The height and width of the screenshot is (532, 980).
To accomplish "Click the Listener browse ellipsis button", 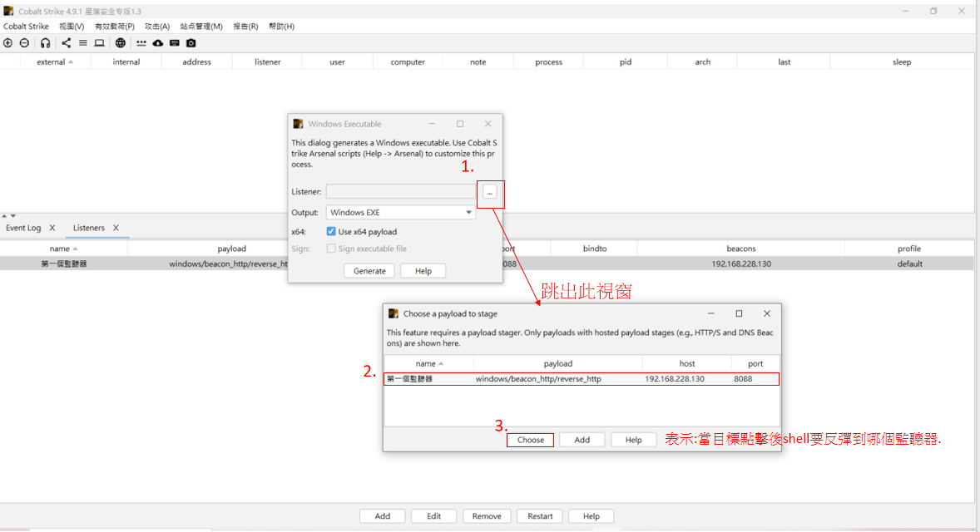I will coord(490,192).
